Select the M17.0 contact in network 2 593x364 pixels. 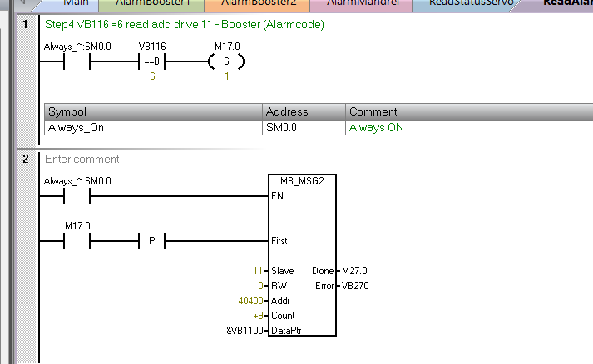pos(77,242)
